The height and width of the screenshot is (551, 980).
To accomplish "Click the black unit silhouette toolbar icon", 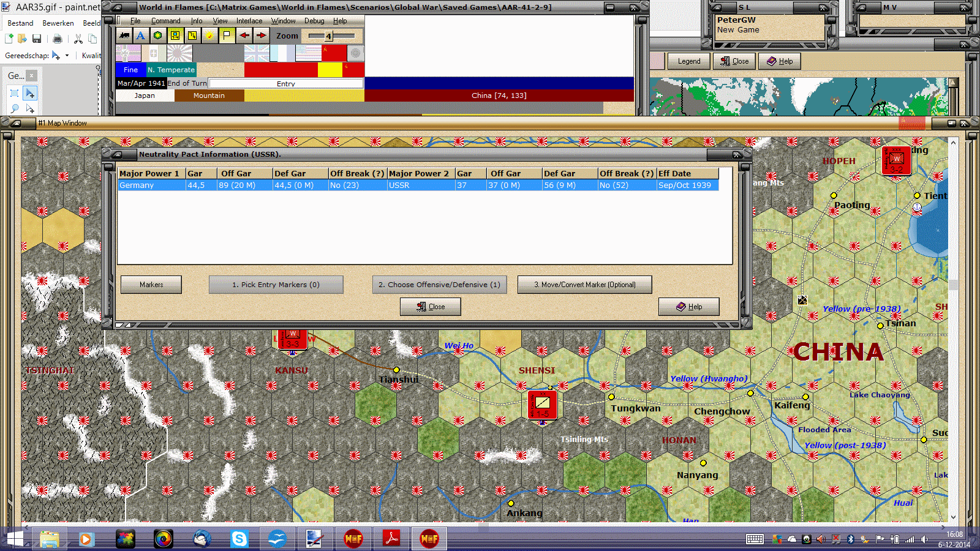I will click(124, 36).
